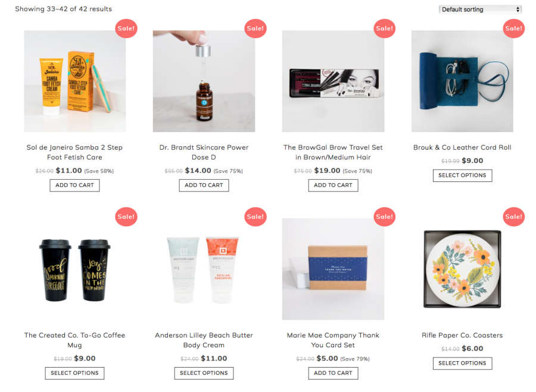Open the floral coasters product image

(x=462, y=269)
